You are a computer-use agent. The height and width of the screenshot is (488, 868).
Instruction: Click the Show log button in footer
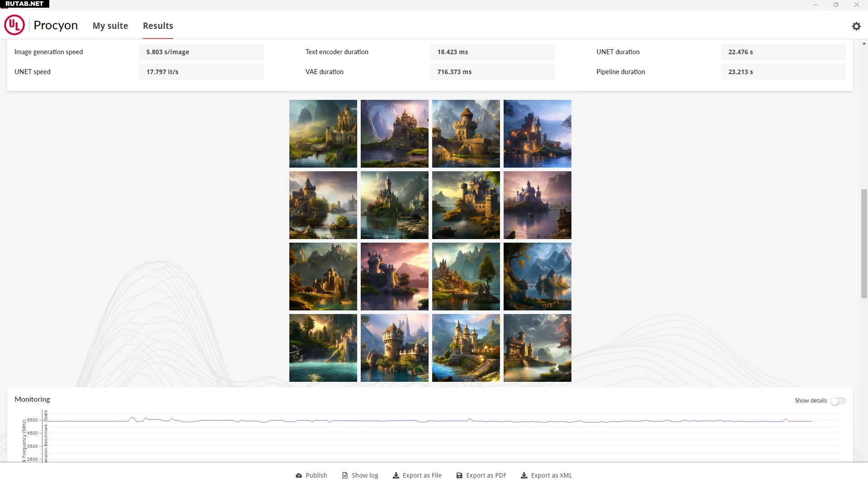(360, 475)
